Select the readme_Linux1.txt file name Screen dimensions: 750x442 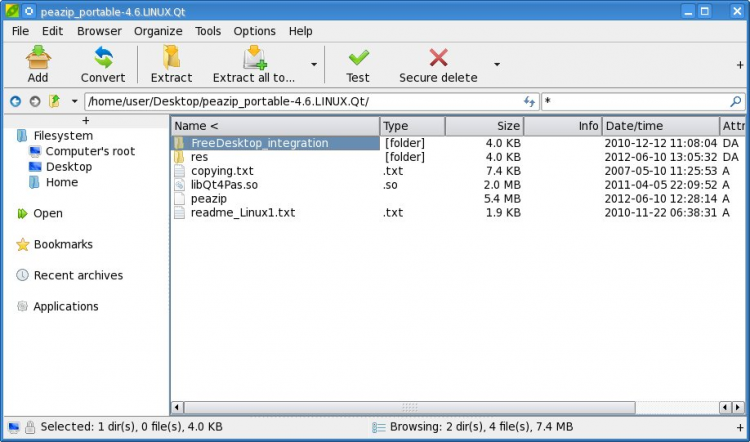pyautogui.click(x=243, y=212)
